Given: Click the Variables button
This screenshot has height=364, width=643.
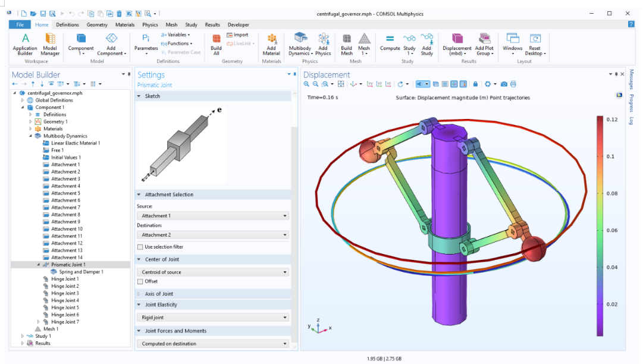Looking at the screenshot, I should (x=175, y=35).
